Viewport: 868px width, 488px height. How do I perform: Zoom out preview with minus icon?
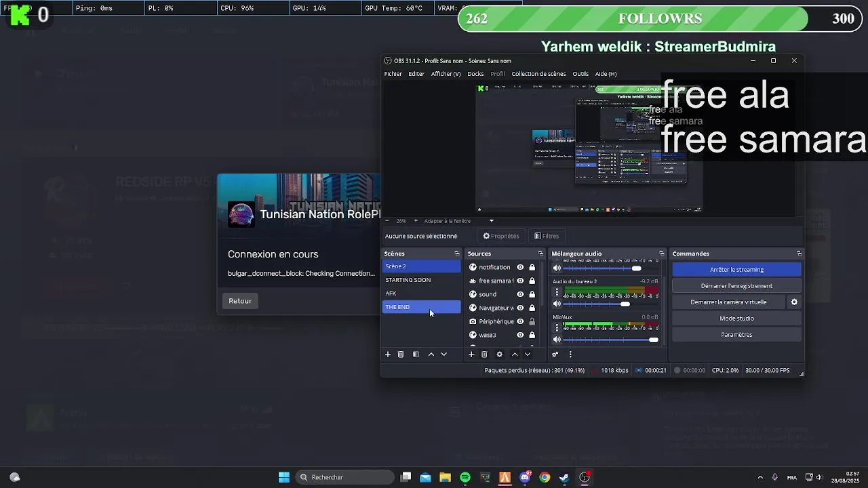click(x=387, y=221)
